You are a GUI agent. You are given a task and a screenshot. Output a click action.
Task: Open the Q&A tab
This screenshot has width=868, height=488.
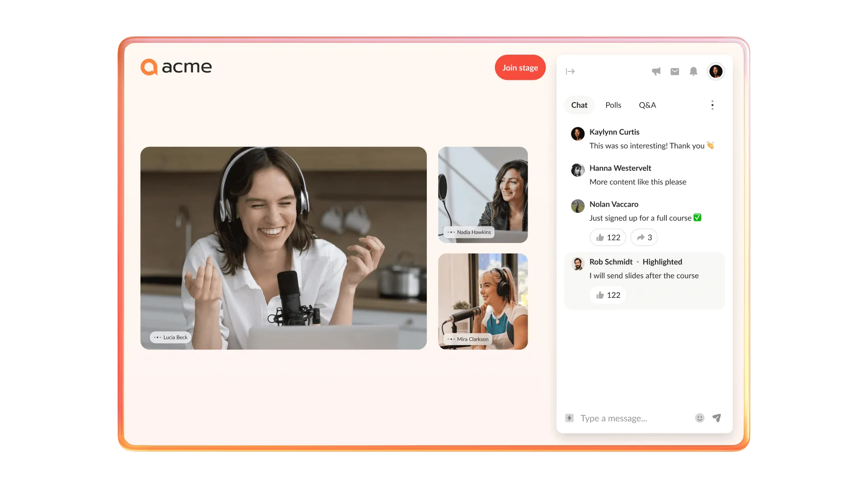pyautogui.click(x=647, y=105)
